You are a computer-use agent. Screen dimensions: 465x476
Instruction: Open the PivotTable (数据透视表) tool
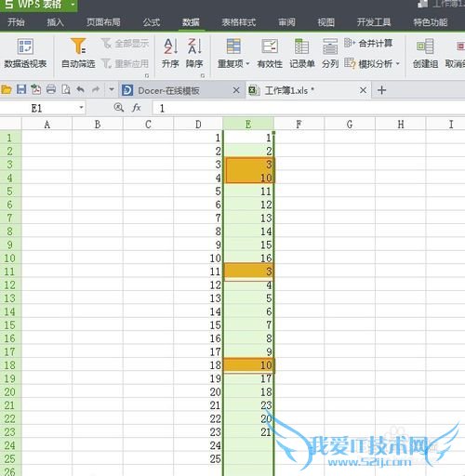pos(25,53)
